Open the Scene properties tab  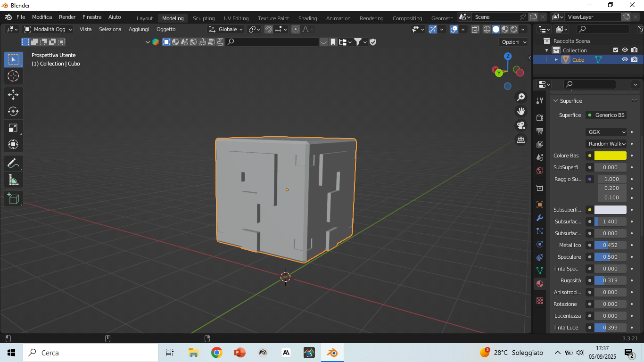540,157
